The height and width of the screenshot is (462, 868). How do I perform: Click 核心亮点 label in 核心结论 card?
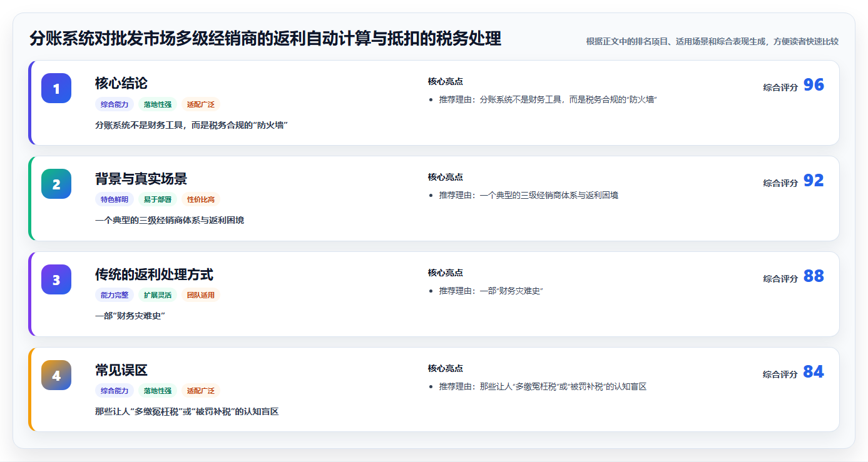(446, 82)
